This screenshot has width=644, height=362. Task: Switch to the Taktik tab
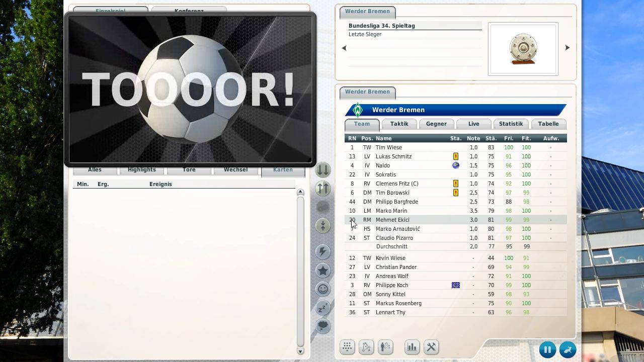point(399,124)
